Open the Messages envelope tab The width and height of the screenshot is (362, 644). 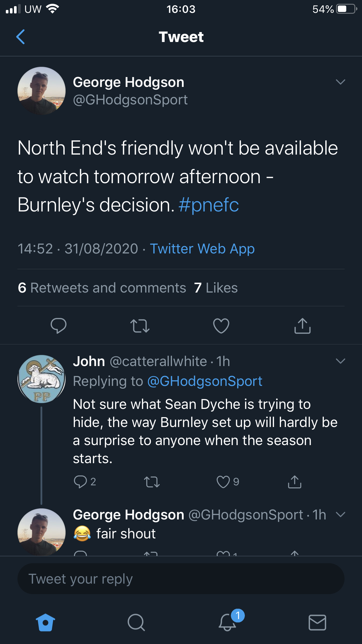pos(317,622)
